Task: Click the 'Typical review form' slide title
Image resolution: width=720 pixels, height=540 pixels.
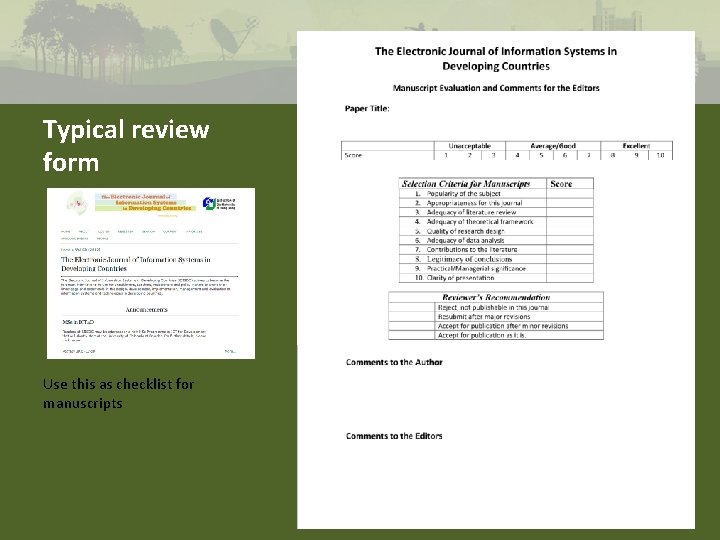Action: pyautogui.click(x=126, y=146)
